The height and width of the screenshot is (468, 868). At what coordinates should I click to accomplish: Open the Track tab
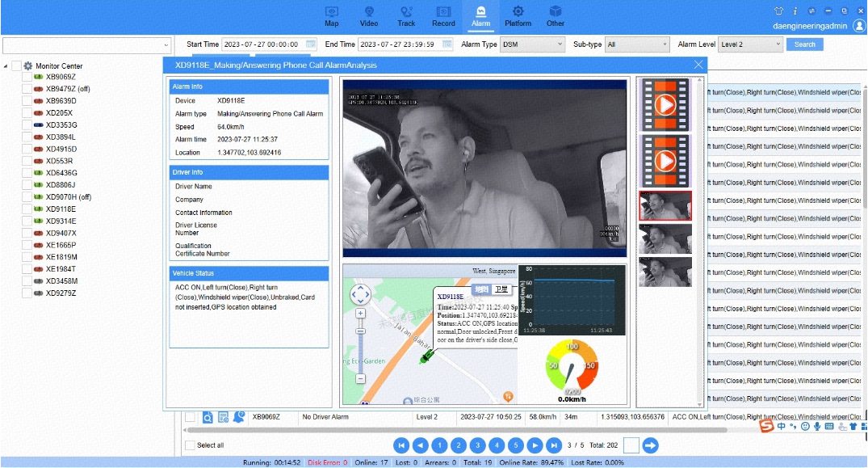(x=406, y=16)
